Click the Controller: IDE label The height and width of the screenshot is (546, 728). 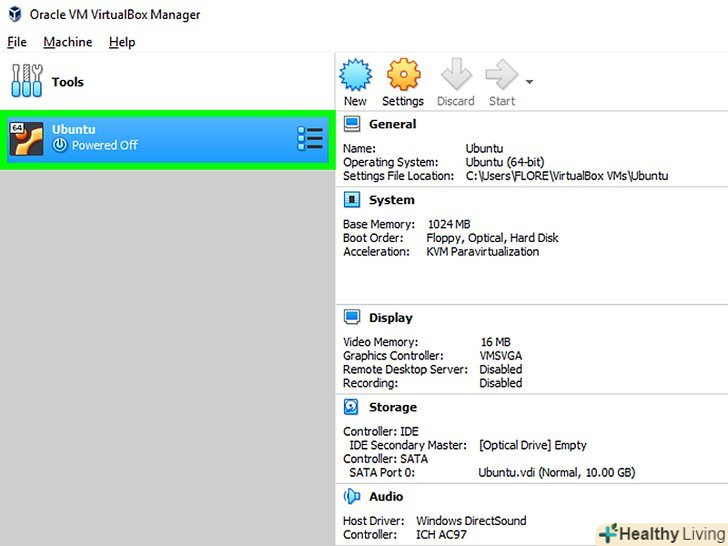tap(381, 431)
